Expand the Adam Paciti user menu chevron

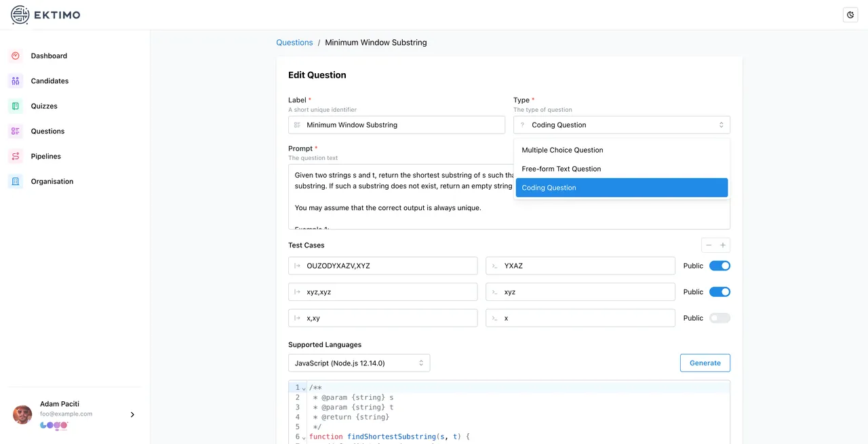[132, 414]
